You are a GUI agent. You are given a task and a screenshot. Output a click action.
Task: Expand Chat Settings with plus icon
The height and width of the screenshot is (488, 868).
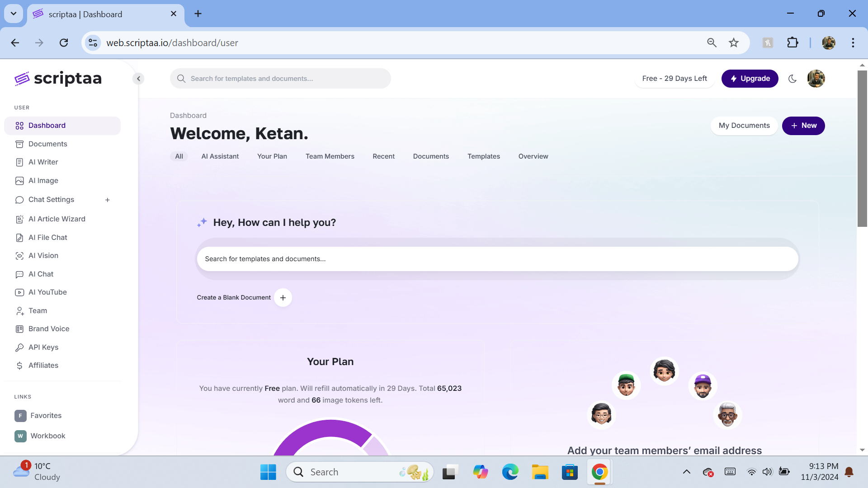pyautogui.click(x=108, y=200)
